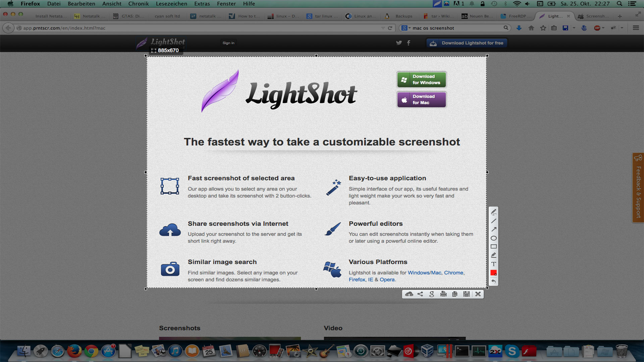Click the search input field in address bar
644x362 pixels.
[455, 28]
